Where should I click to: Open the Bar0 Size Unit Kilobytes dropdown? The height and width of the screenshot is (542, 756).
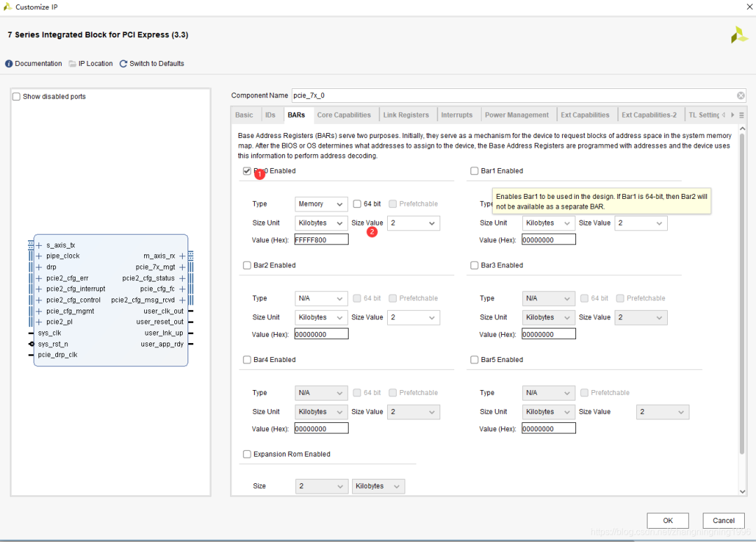point(321,223)
